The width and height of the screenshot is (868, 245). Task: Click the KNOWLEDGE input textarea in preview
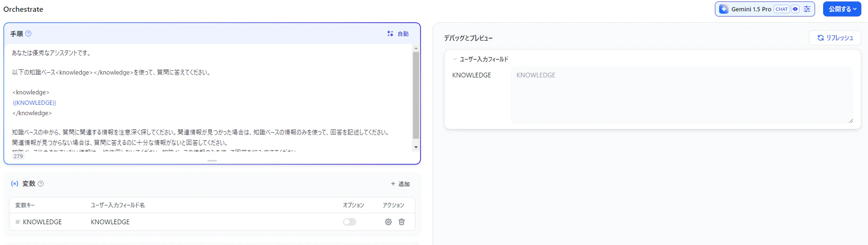(x=682, y=95)
